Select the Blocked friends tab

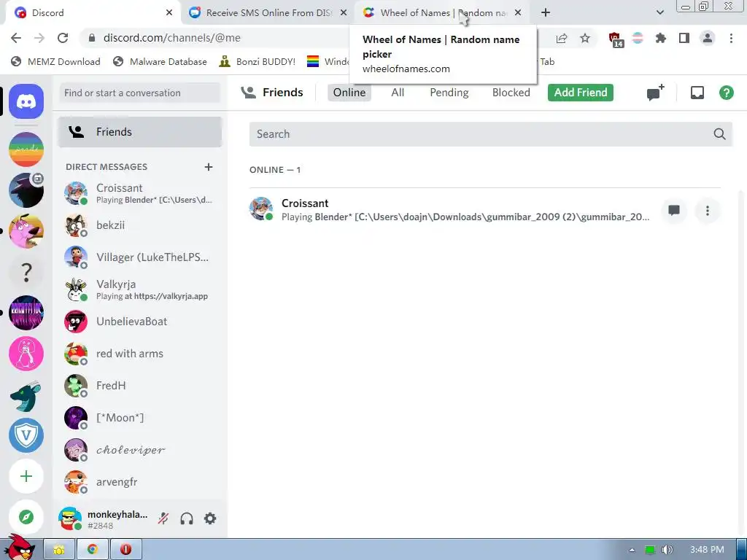[511, 93]
